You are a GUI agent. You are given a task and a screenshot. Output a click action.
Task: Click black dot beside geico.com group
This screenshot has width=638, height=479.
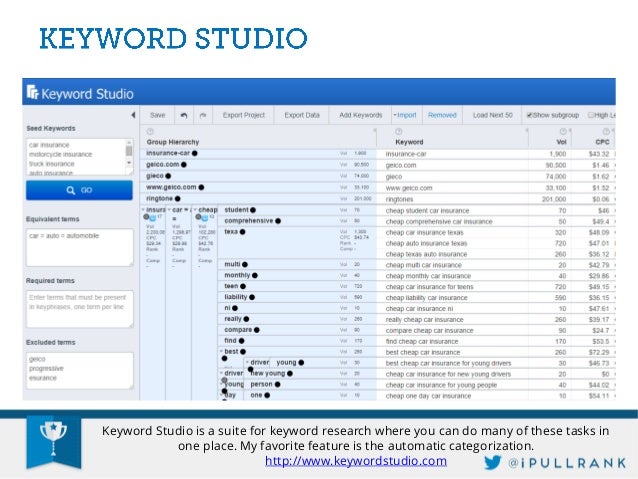point(184,165)
